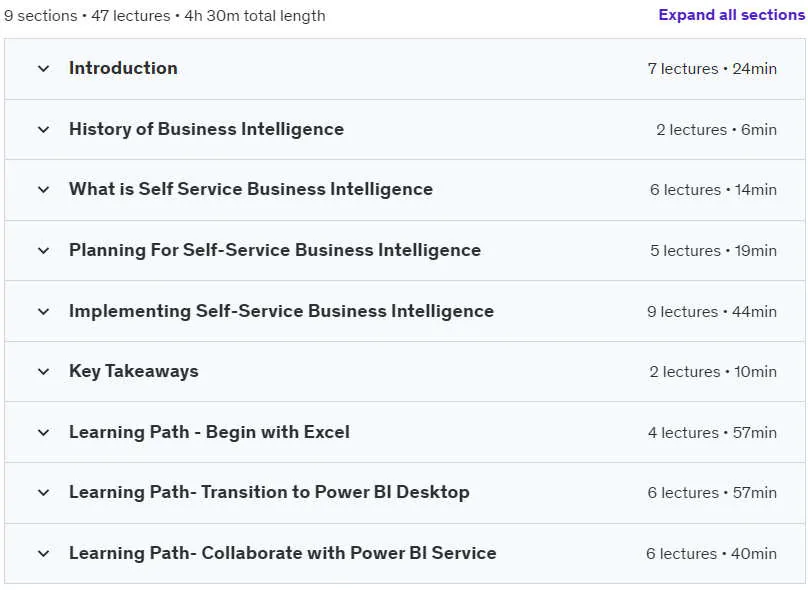This screenshot has width=808, height=590.
Task: Open Implementing Self-Service Business Intelligence title
Action: pos(281,311)
